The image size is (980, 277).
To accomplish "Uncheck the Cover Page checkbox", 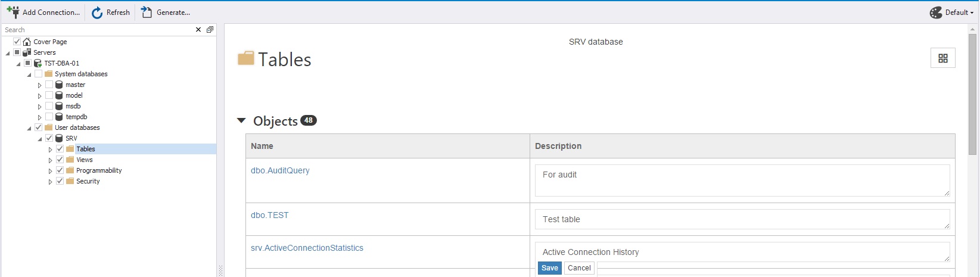I will tap(17, 42).
